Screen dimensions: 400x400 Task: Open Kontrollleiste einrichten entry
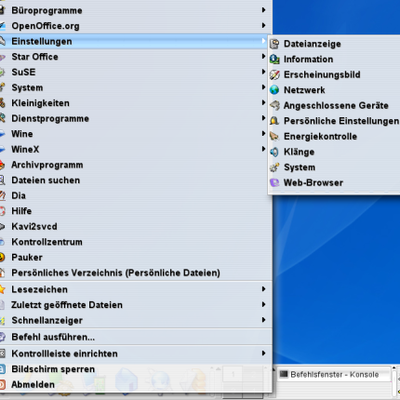135,354
